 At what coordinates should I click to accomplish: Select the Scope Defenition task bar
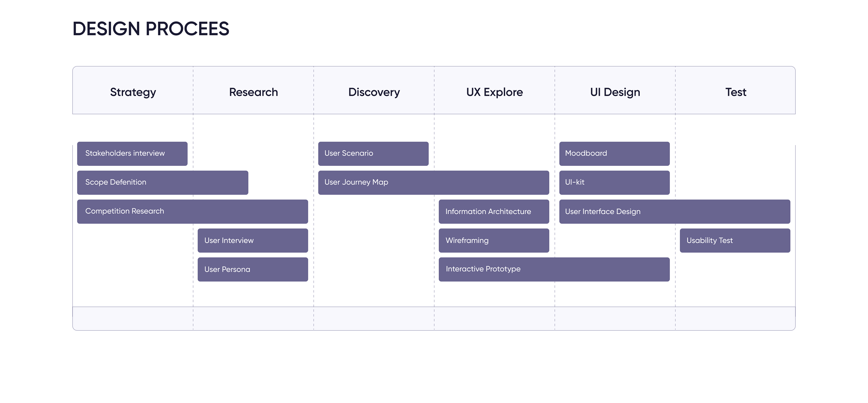tap(162, 183)
